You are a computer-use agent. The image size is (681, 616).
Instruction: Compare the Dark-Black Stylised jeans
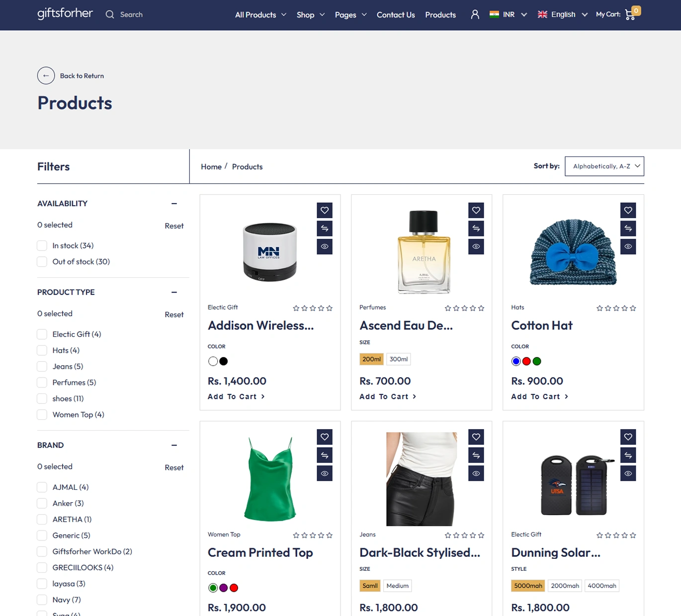point(476,455)
